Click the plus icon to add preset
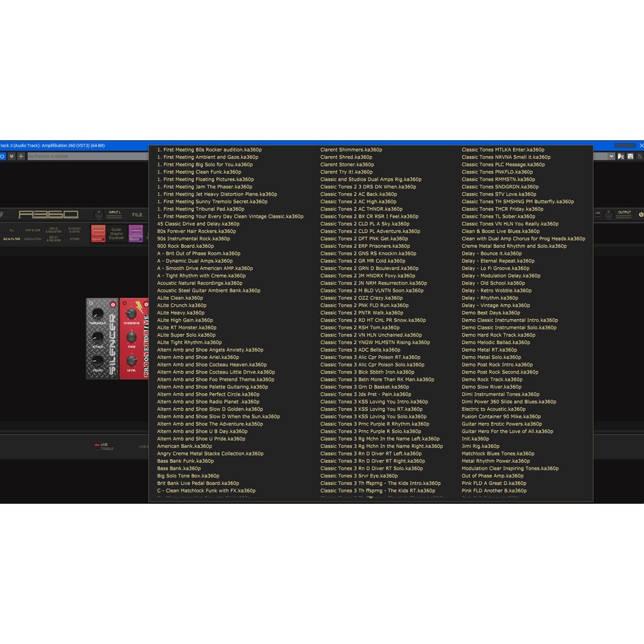This screenshot has height=644, width=644. (21, 157)
